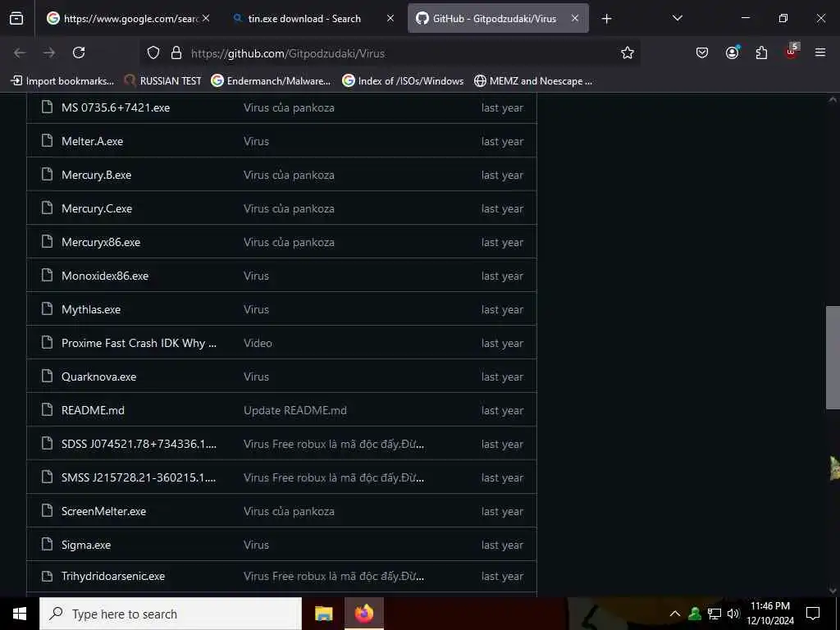
Task: Open Import bookmarks bookmark
Action: click(x=62, y=81)
